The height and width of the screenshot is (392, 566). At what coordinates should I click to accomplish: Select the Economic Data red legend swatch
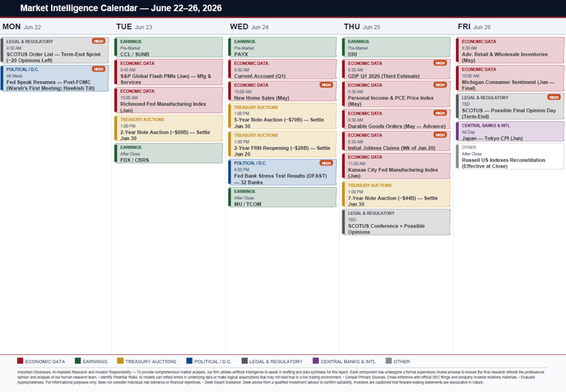tap(20, 361)
